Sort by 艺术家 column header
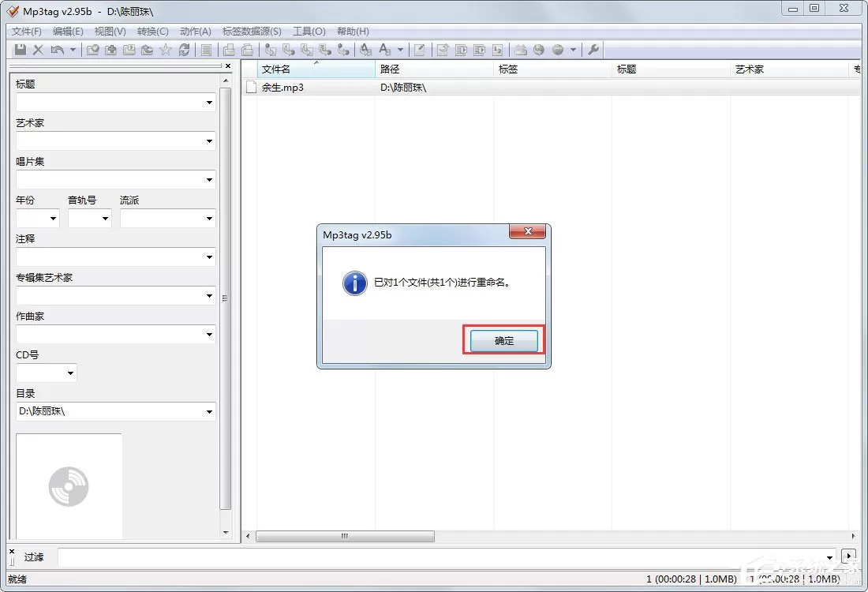The width and height of the screenshot is (868, 592). [x=789, y=69]
